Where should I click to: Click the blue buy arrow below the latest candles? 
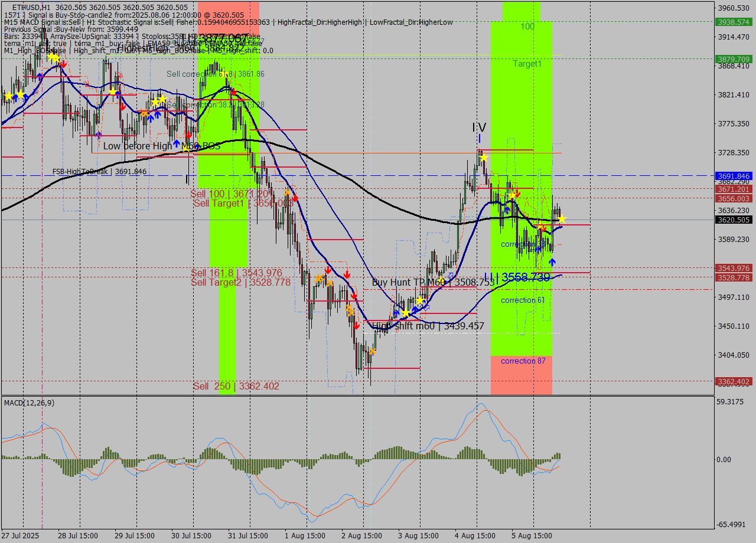point(552,261)
